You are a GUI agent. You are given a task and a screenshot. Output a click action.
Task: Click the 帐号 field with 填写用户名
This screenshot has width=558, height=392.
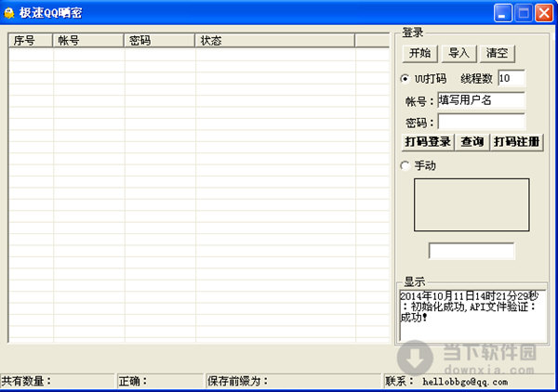tap(481, 100)
